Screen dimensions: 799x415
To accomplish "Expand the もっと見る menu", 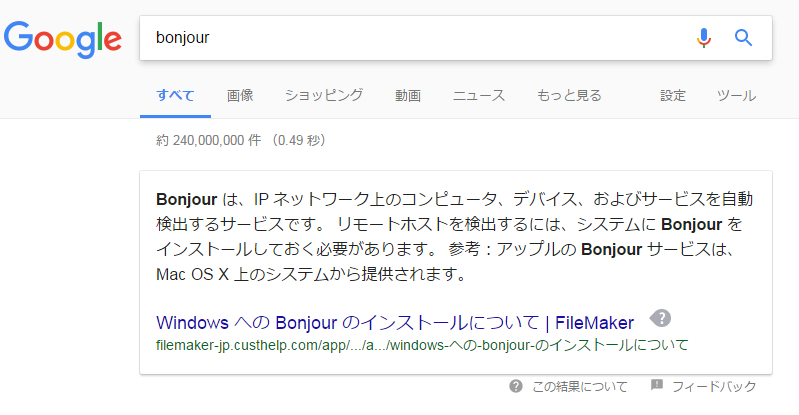I will [x=569, y=95].
